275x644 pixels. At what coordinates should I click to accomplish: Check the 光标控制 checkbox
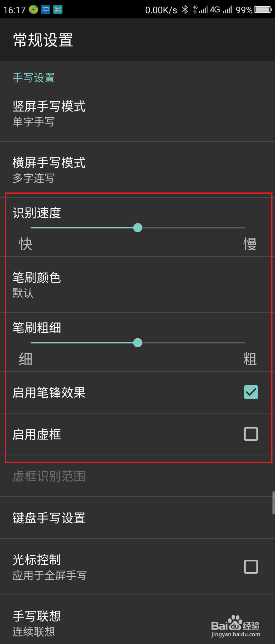click(x=251, y=567)
